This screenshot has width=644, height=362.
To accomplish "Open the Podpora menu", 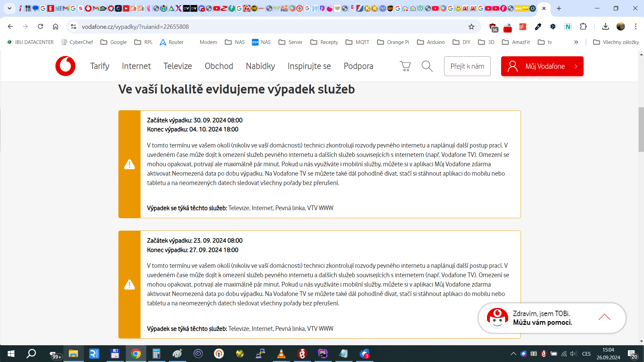I will (x=358, y=66).
